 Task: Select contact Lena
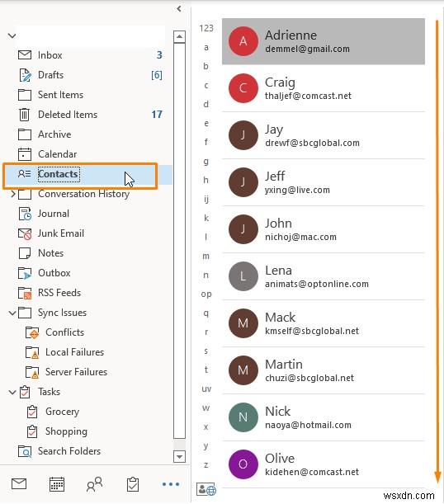324,276
